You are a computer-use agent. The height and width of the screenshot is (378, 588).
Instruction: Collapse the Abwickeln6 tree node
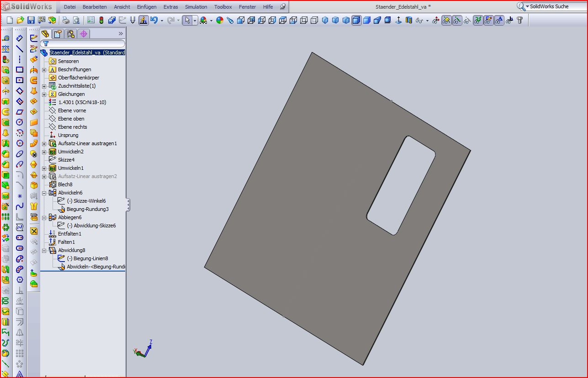point(44,193)
